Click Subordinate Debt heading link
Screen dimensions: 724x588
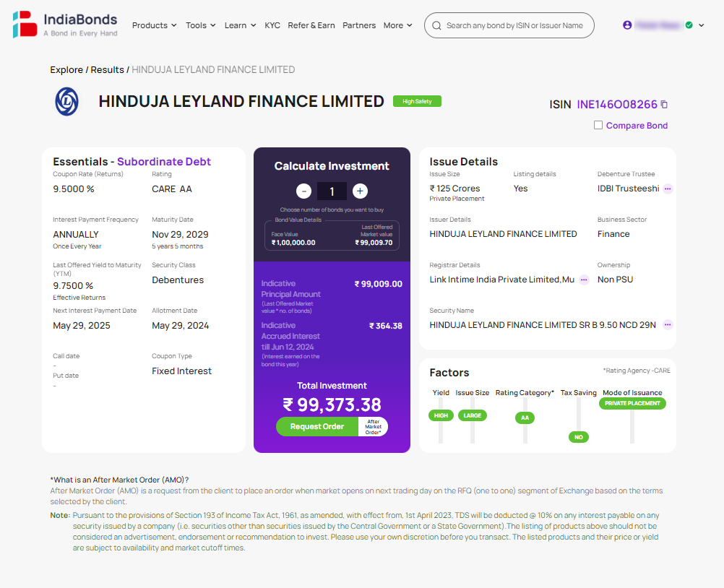(164, 162)
